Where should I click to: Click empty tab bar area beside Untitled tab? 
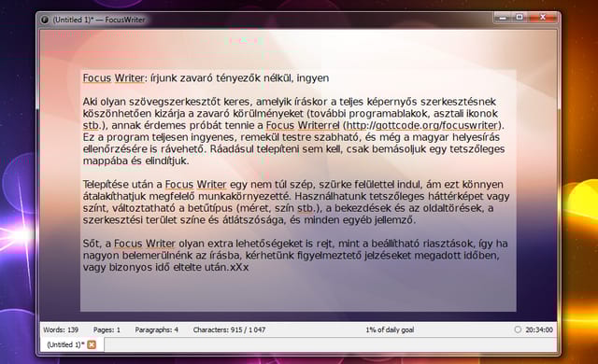(330, 345)
